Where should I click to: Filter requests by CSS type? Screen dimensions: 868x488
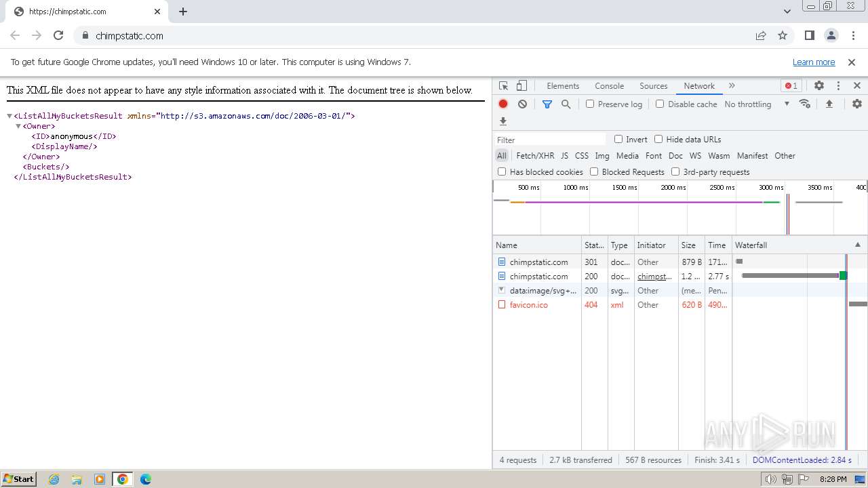click(582, 156)
